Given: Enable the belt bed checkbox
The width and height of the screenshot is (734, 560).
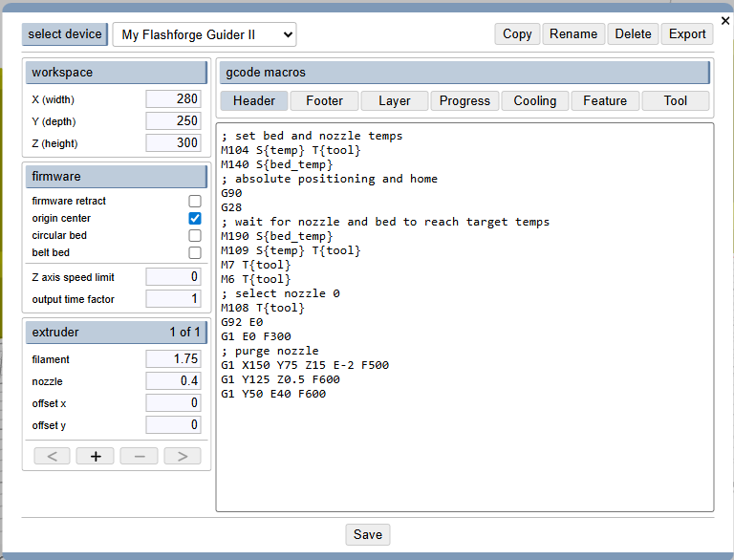Looking at the screenshot, I should pos(195,253).
